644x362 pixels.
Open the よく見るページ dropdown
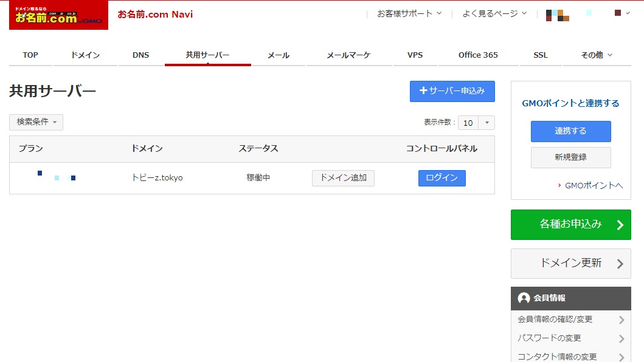494,13
